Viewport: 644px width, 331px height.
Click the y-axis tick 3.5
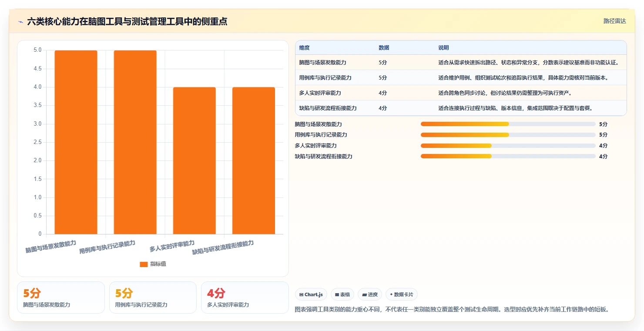(37, 105)
